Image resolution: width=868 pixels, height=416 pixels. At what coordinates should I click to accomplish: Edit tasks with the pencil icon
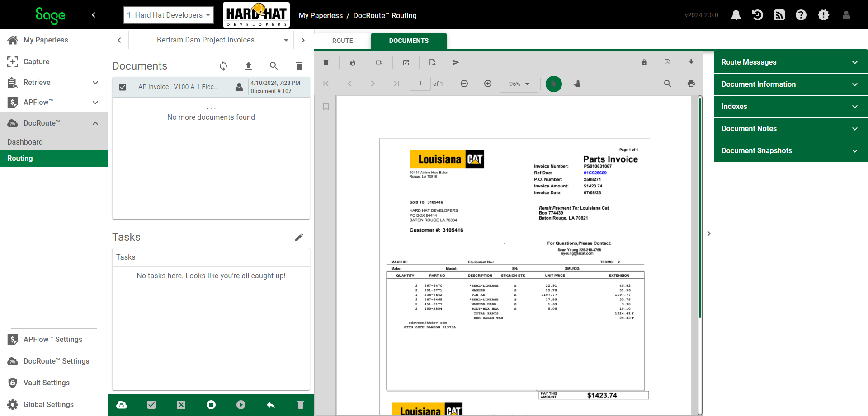pyautogui.click(x=299, y=237)
